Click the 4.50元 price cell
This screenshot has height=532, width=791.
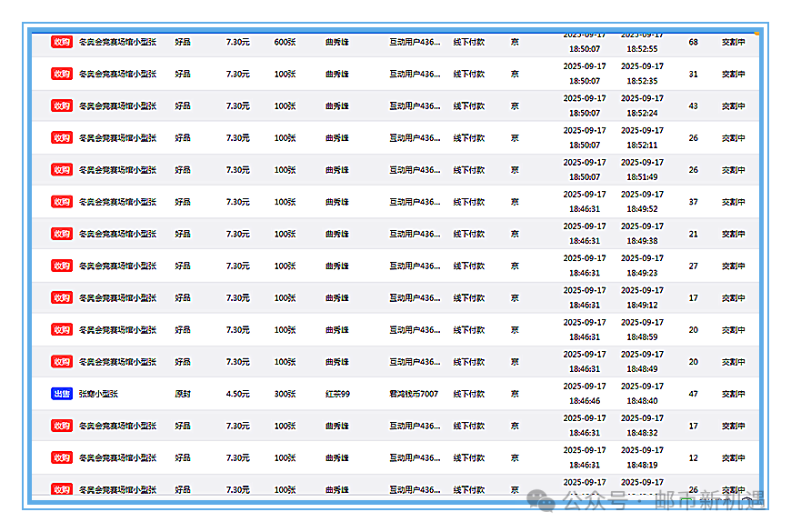[237, 394]
